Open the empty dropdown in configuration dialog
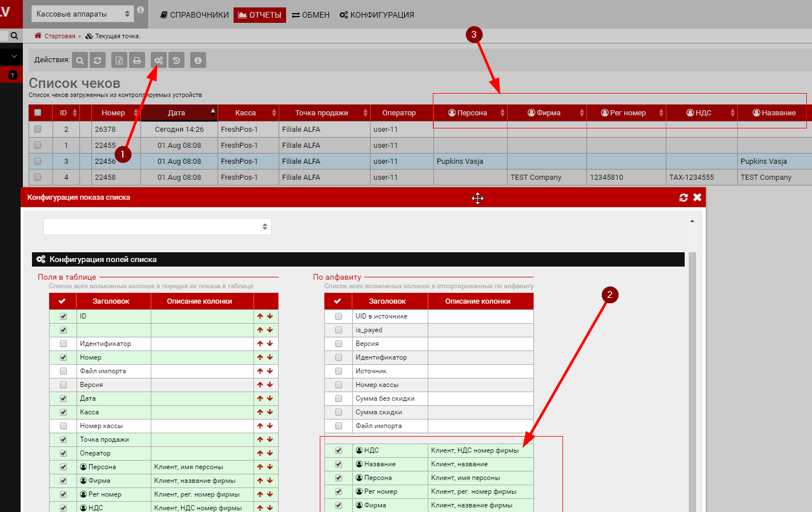The width and height of the screenshot is (812, 512). point(157,227)
